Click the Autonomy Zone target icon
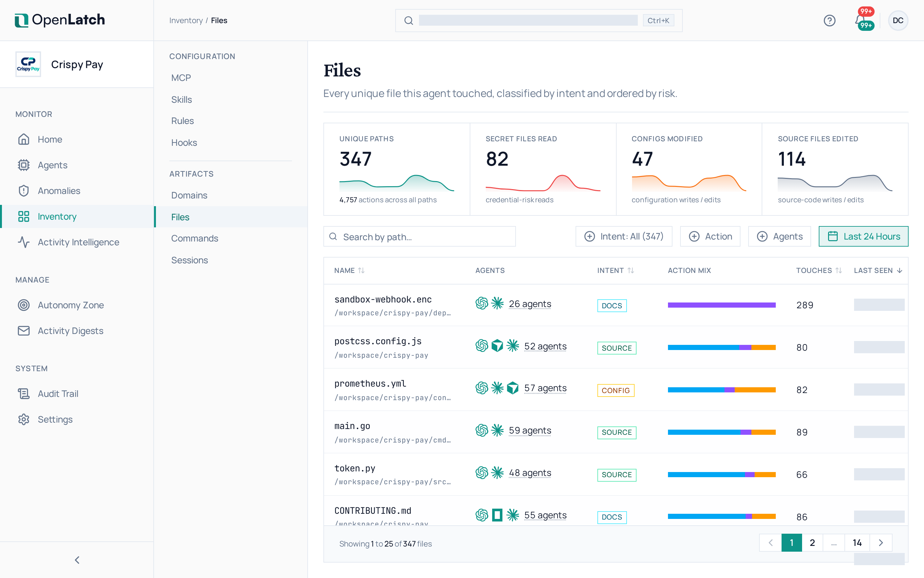Image resolution: width=924 pixels, height=578 pixels. (24, 305)
